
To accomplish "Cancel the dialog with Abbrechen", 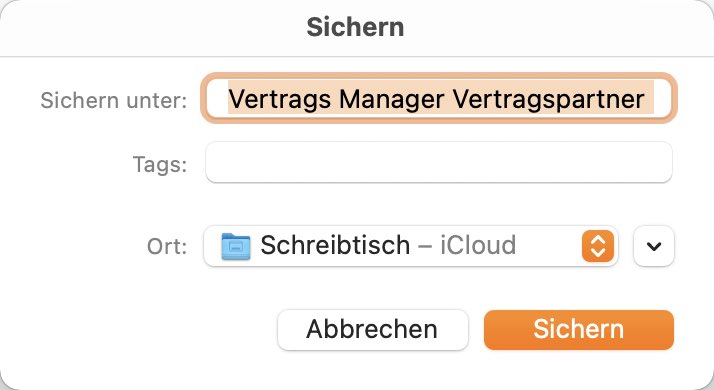I will 372,330.
